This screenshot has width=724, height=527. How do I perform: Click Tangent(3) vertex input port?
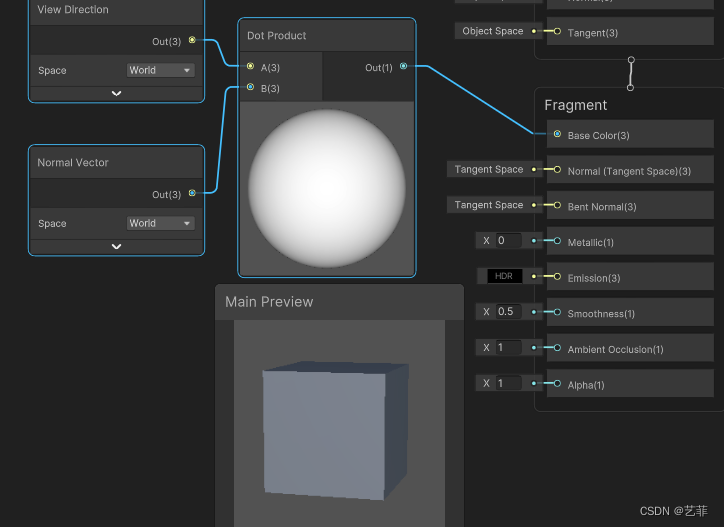coord(557,31)
